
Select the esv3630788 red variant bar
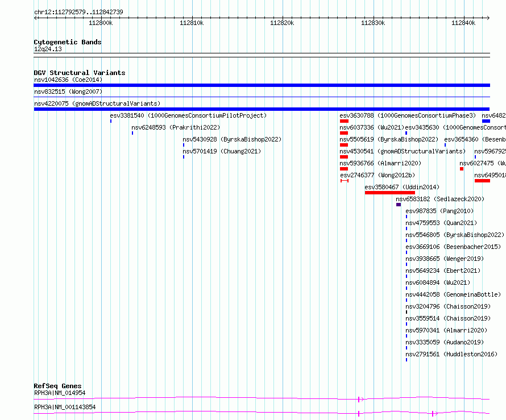pyautogui.click(x=344, y=121)
